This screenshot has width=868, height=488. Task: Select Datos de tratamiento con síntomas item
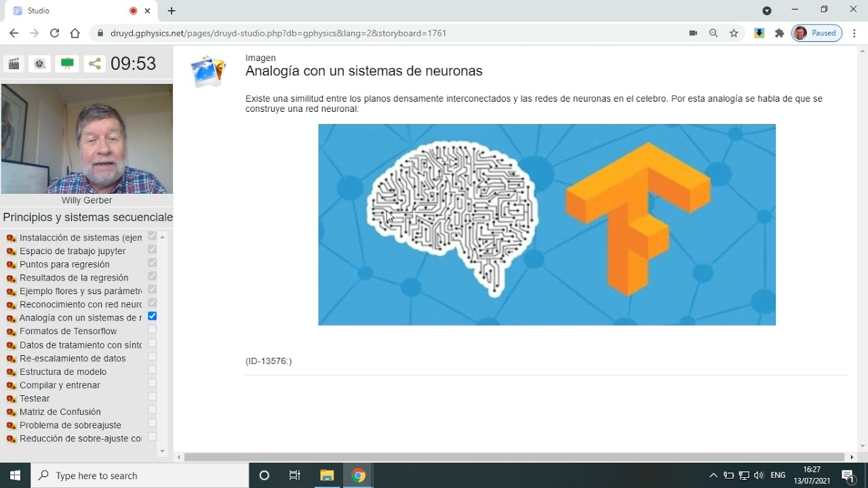(81, 345)
